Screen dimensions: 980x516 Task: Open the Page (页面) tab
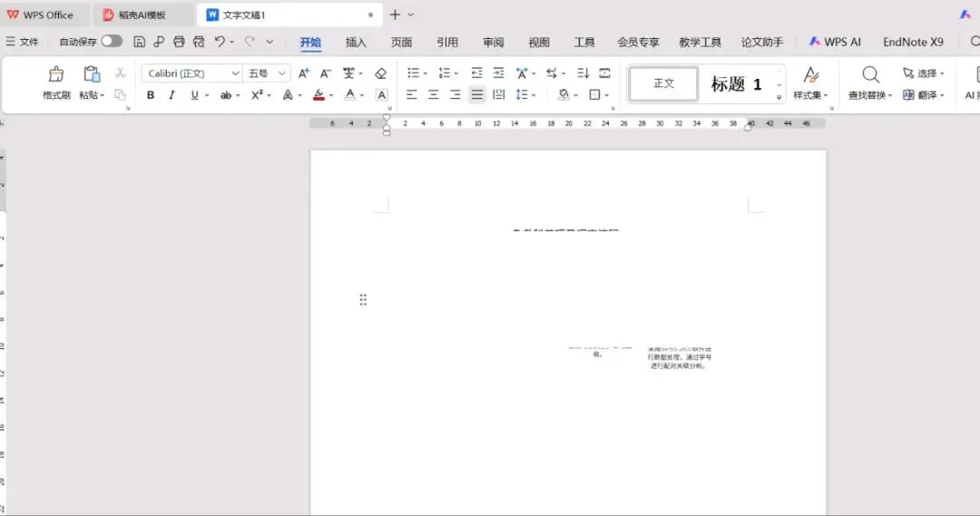[401, 43]
